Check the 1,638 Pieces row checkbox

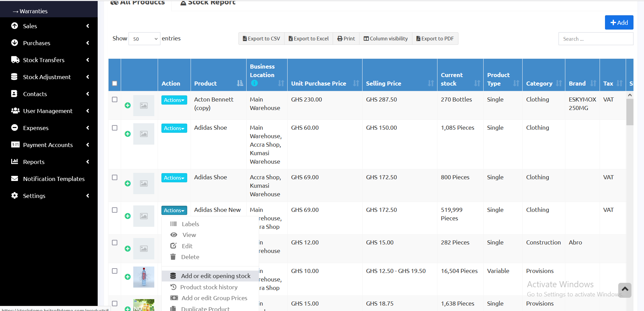tap(115, 304)
